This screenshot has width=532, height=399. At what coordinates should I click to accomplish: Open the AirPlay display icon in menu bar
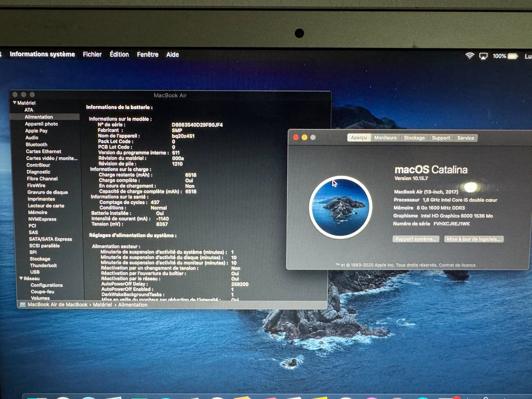point(483,56)
